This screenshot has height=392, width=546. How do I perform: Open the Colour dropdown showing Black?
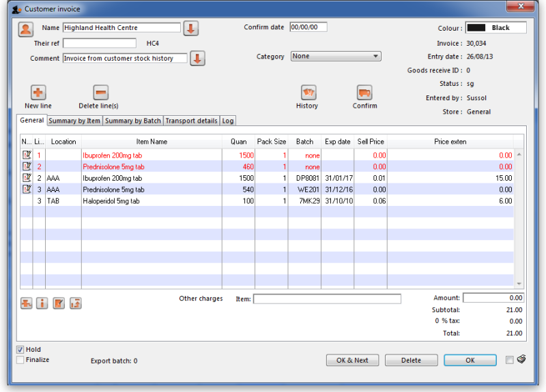[496, 28]
